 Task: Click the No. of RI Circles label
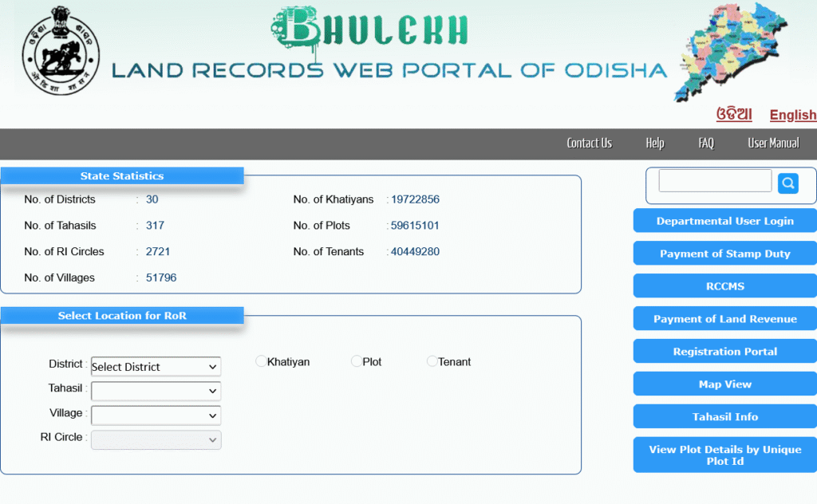click(x=64, y=251)
